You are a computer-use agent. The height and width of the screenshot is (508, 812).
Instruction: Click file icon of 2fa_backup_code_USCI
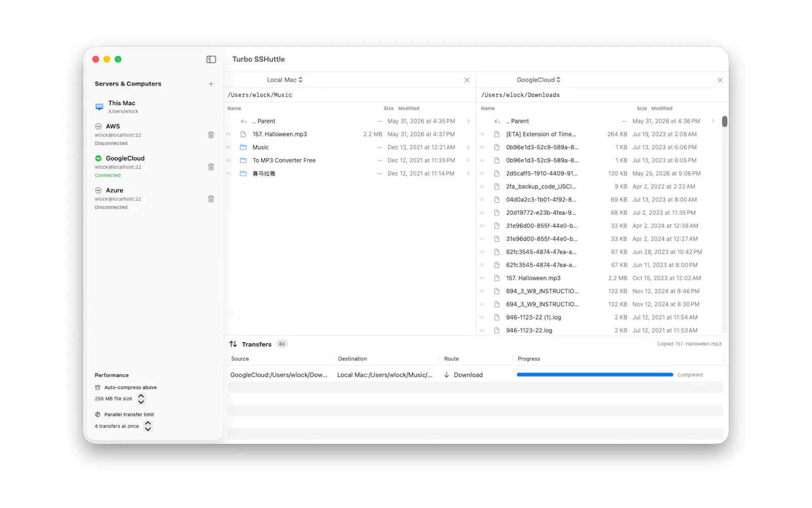[x=497, y=186]
